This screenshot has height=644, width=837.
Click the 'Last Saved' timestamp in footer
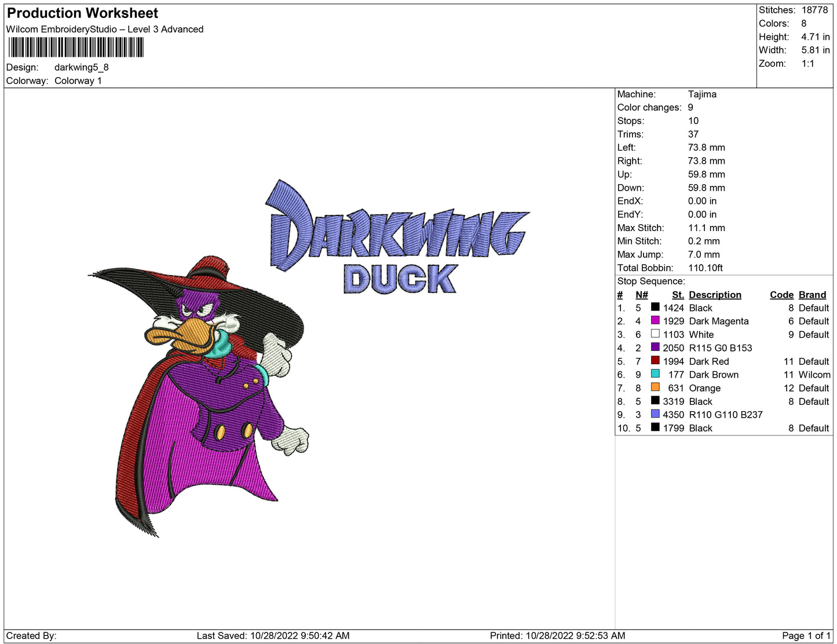(273, 635)
